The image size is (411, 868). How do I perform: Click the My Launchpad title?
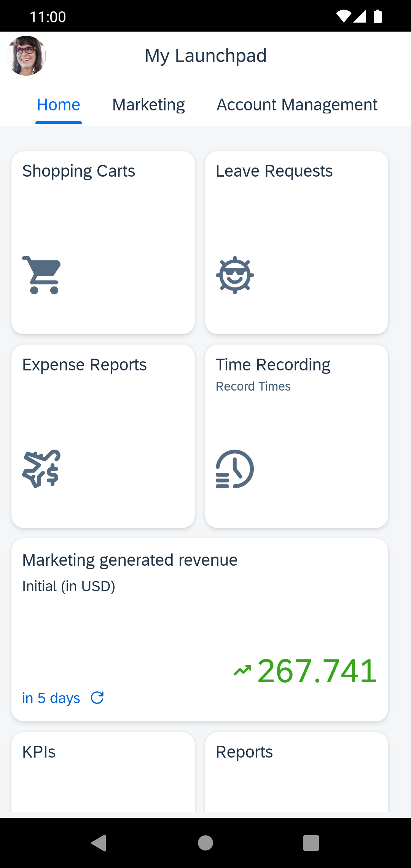(x=205, y=56)
